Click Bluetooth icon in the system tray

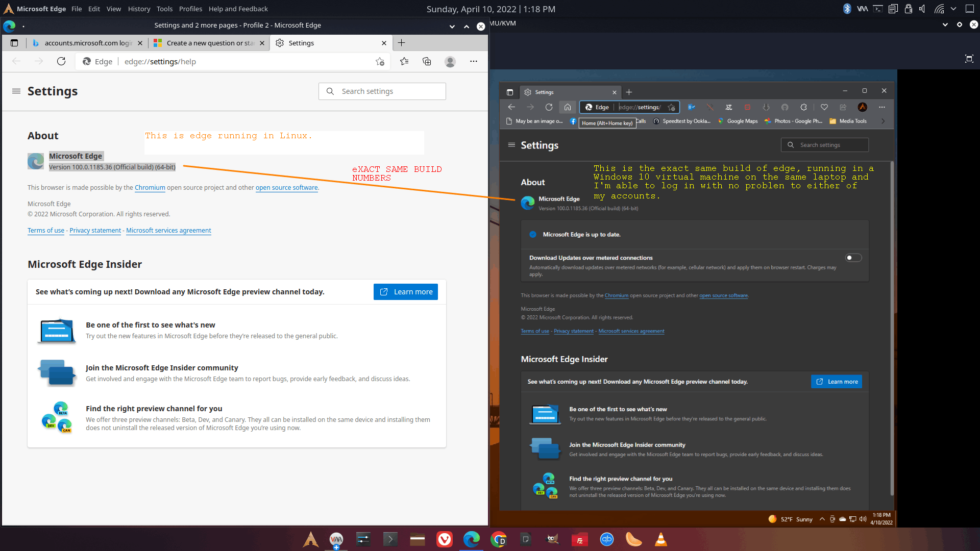(x=847, y=9)
